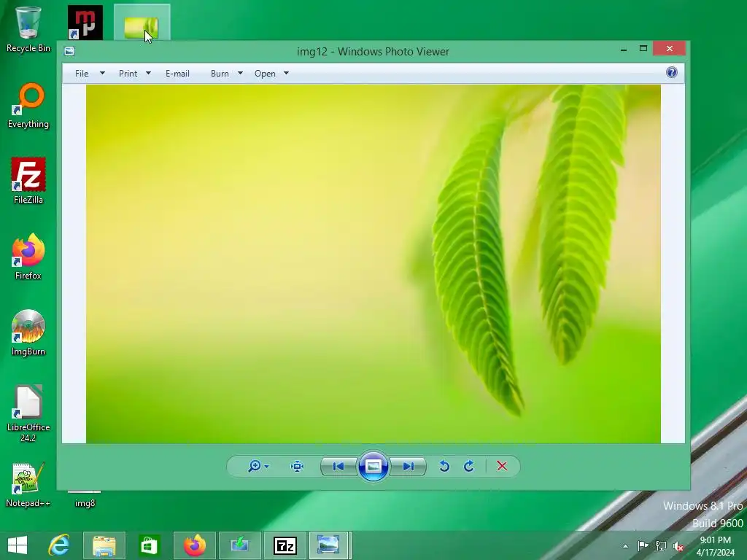Select the MP shortcut on the desktop

[85, 23]
